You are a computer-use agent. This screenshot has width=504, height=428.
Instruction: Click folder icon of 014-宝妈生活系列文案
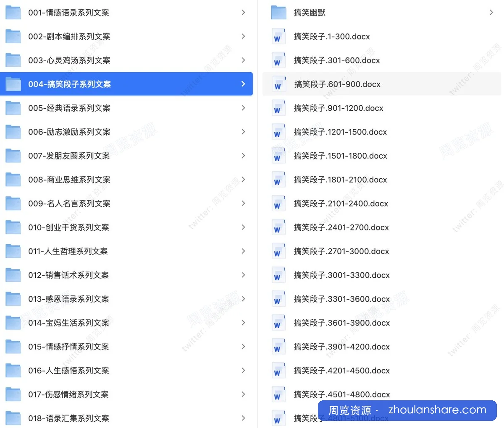coord(13,323)
